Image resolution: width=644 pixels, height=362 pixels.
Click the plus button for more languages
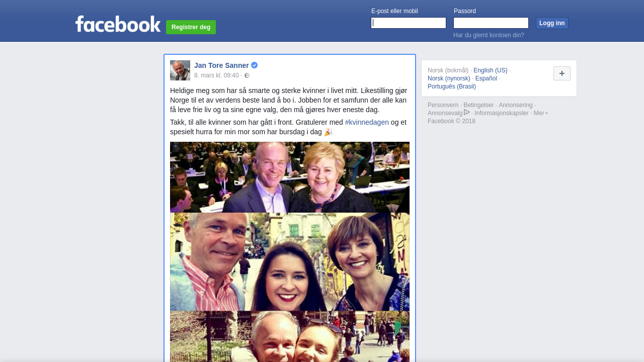pyautogui.click(x=562, y=73)
